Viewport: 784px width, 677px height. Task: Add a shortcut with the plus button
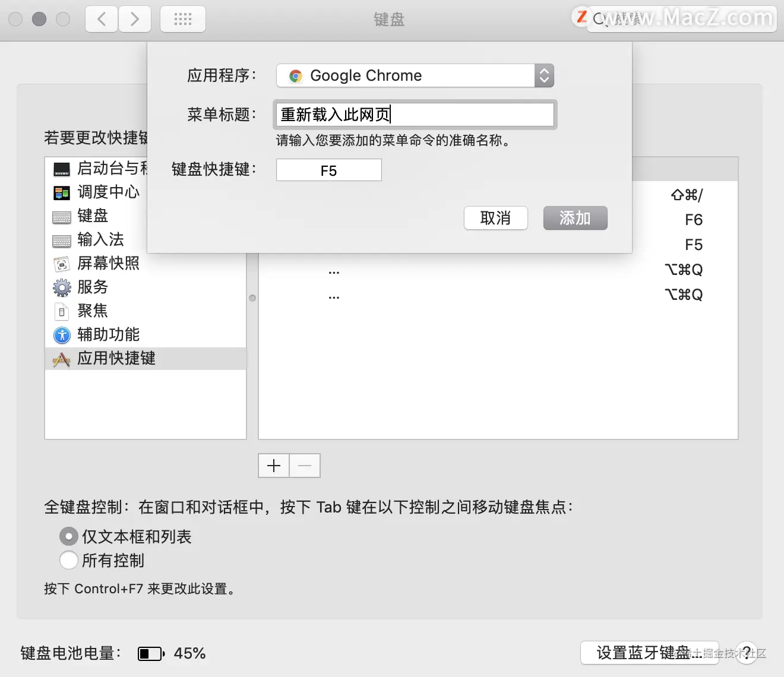tap(274, 466)
